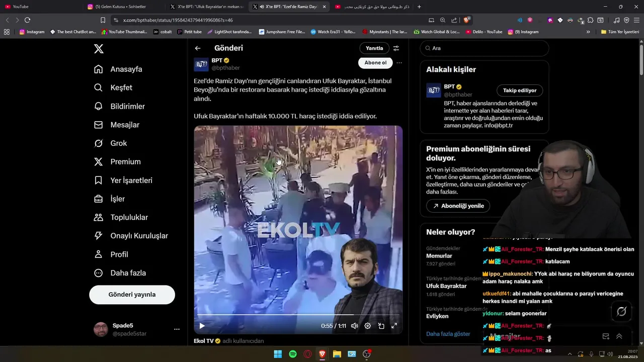644x362 pixels.
Task: Open the Delilo - YouTube bookmark
Action: pos(484,32)
